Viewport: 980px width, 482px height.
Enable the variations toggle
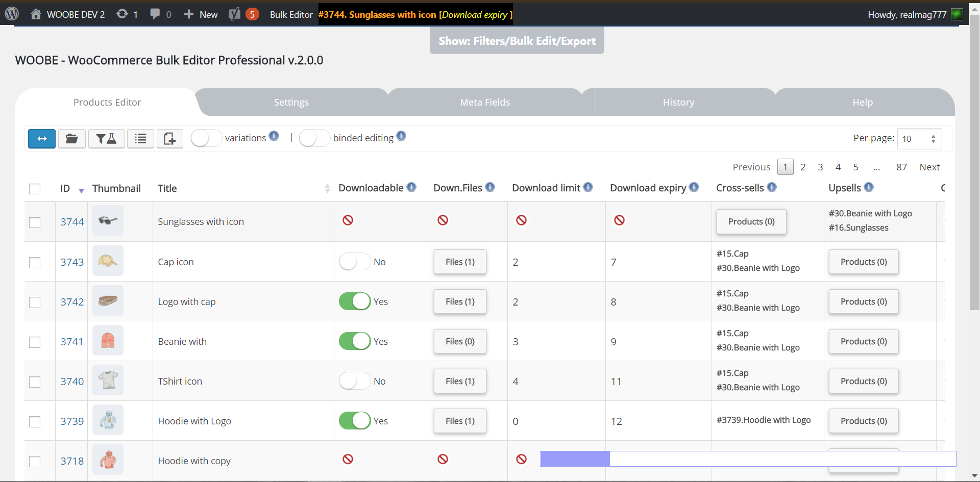coord(206,138)
